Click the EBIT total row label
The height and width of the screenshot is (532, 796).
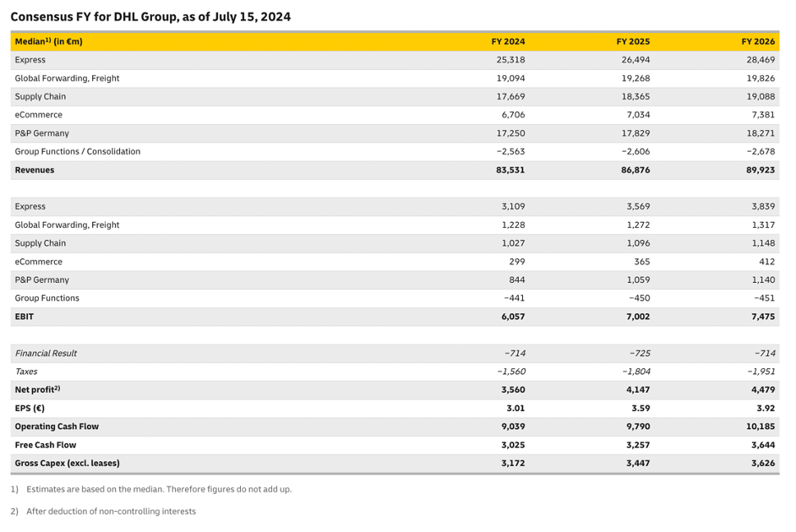(23, 316)
